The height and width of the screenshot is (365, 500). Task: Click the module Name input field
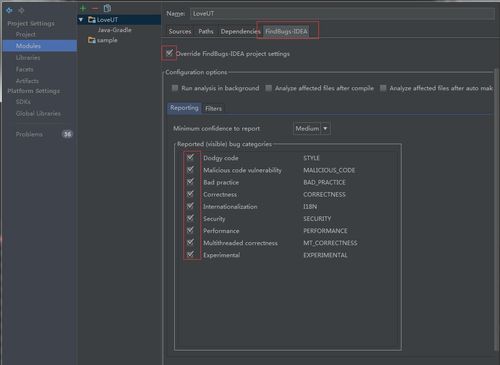(342, 14)
